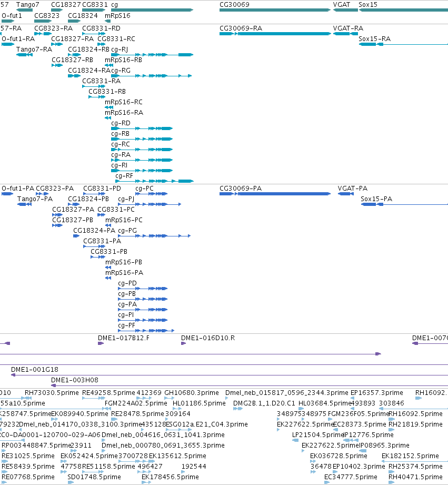The width and height of the screenshot is (448, 485).
Task: Click the CG30069-PA protein label
Action: point(241,189)
